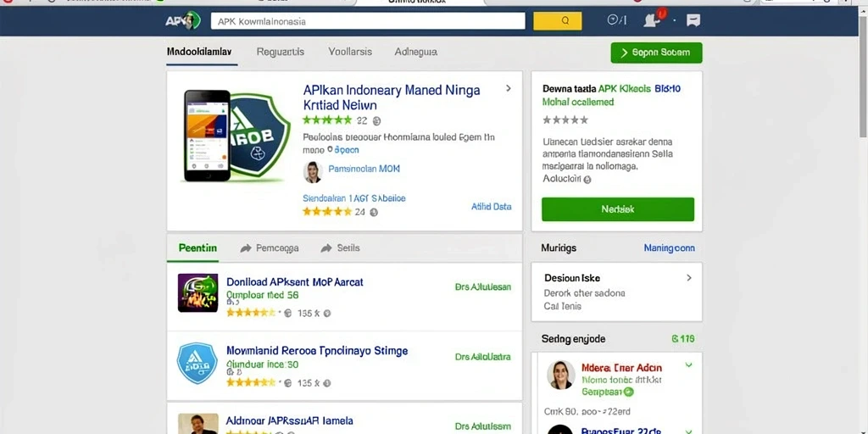Open the chat message icon in header
Viewport: 868px width, 434px height.
point(693,21)
